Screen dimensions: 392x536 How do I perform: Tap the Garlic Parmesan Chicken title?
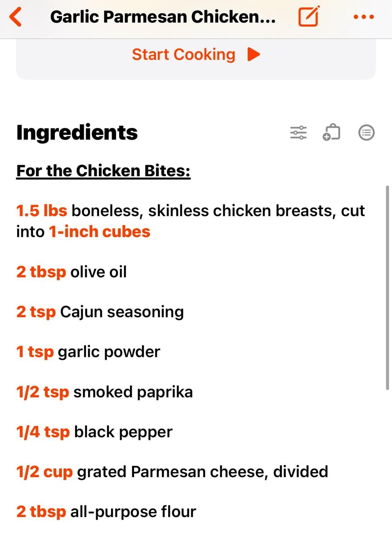(163, 17)
